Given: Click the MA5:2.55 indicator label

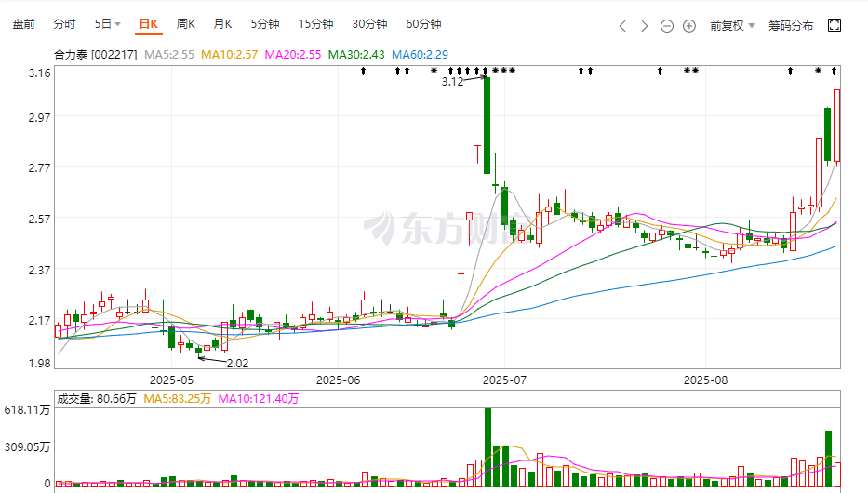Looking at the screenshot, I should pos(168,55).
